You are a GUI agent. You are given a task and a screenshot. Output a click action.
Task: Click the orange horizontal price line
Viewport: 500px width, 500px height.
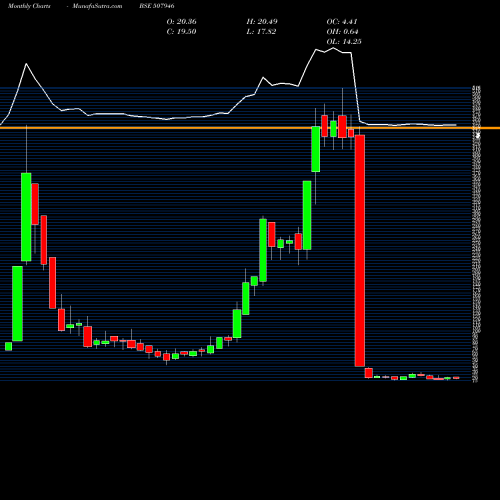pos(250,128)
